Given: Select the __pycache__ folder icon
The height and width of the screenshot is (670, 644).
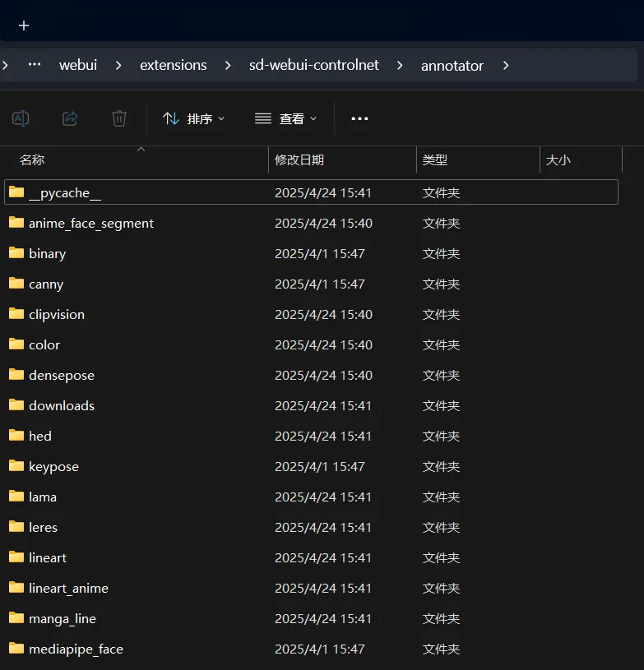Looking at the screenshot, I should click(16, 192).
